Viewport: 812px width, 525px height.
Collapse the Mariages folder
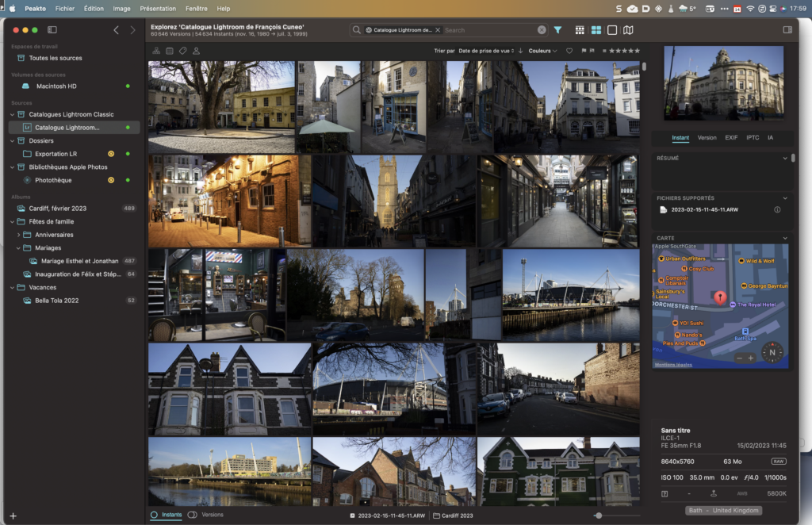pyautogui.click(x=19, y=247)
